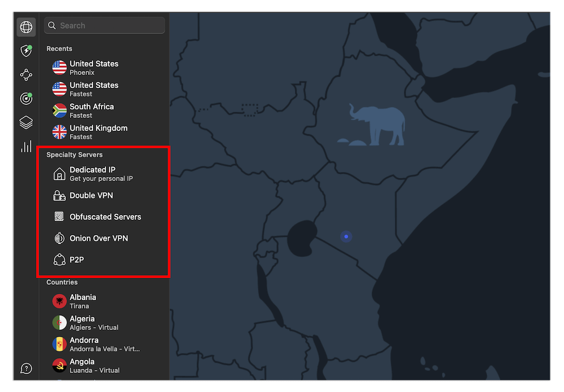Choose Albania Tirana server

click(x=83, y=301)
